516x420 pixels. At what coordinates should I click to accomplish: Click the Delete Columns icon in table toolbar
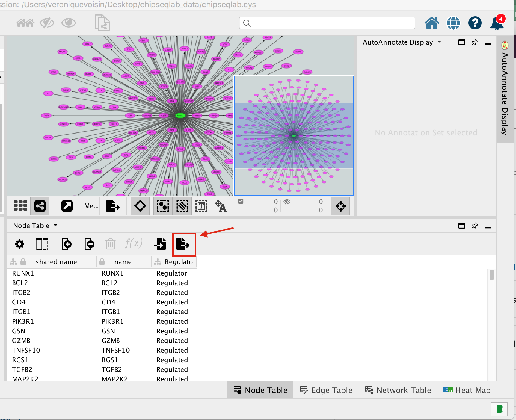pos(89,244)
